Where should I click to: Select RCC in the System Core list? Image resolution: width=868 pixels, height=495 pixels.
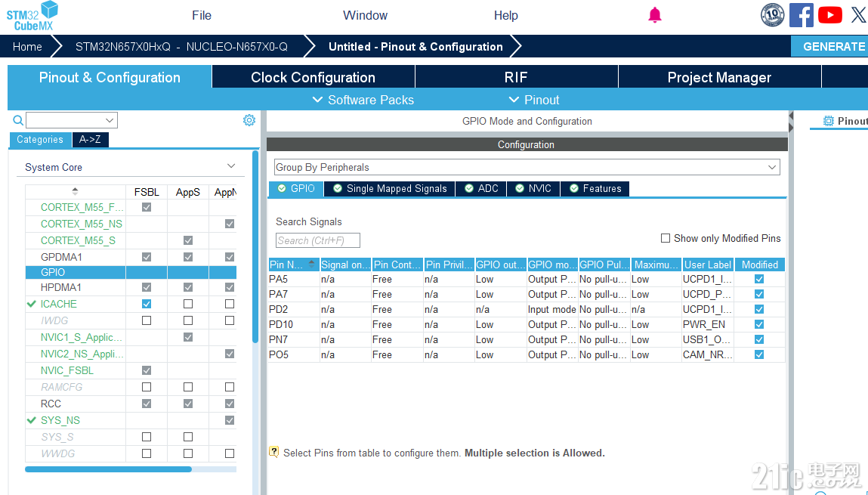pos(51,404)
